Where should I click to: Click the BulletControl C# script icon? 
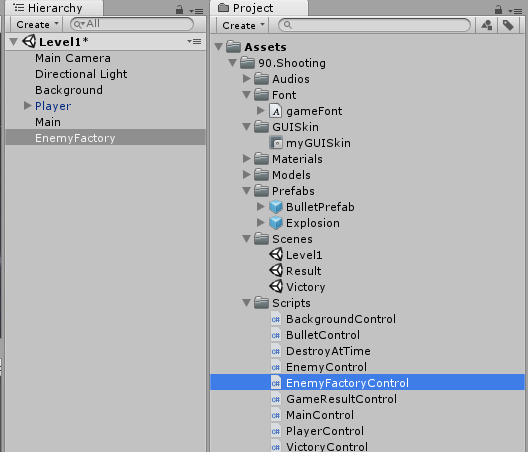pos(276,335)
